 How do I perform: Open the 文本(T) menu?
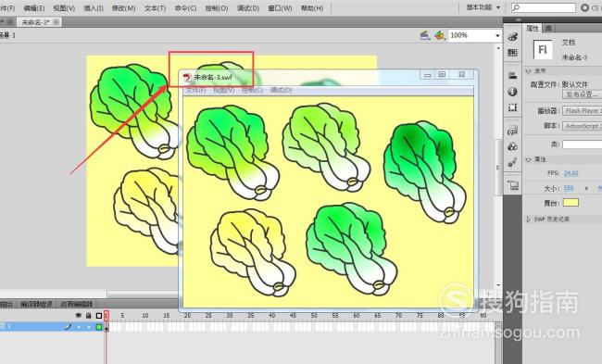point(155,8)
